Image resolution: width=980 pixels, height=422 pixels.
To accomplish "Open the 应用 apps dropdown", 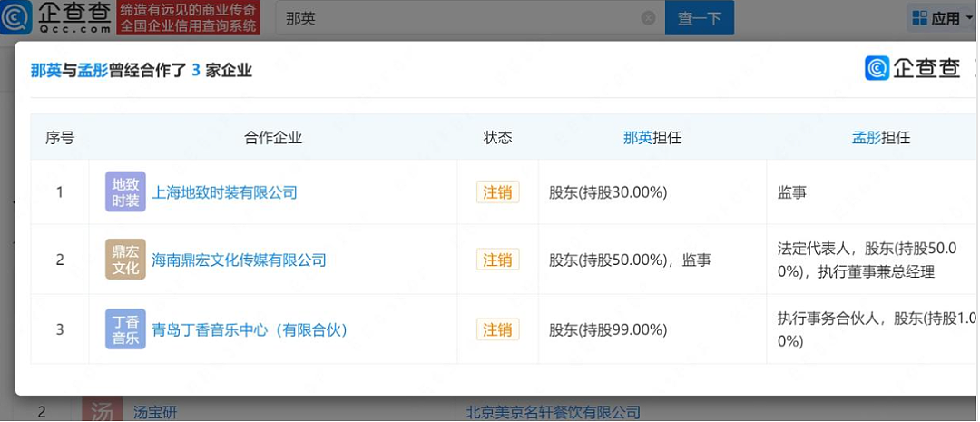I will click(943, 18).
